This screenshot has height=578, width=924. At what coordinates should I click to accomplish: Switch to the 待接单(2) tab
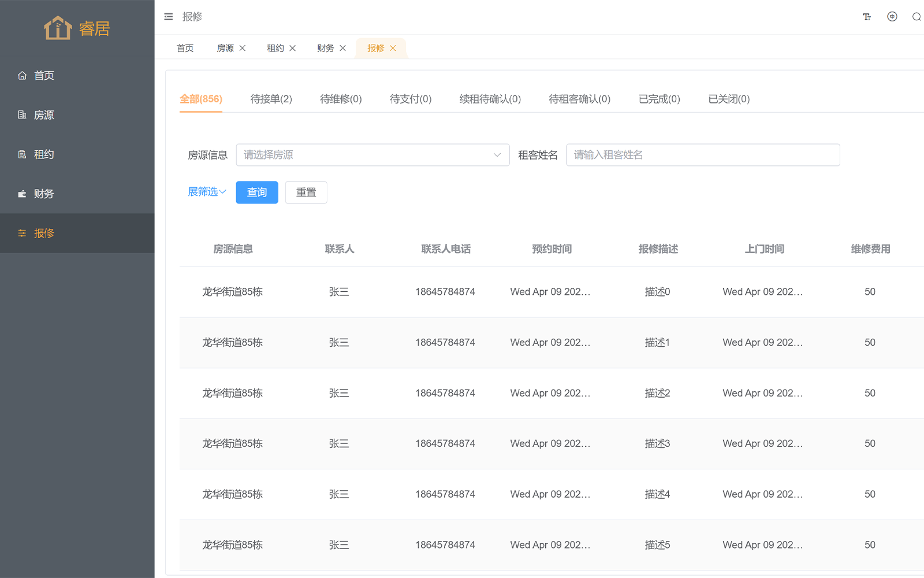271,99
